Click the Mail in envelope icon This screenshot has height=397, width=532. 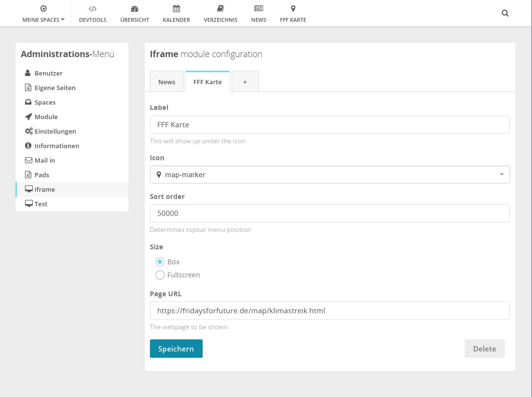pyautogui.click(x=29, y=160)
